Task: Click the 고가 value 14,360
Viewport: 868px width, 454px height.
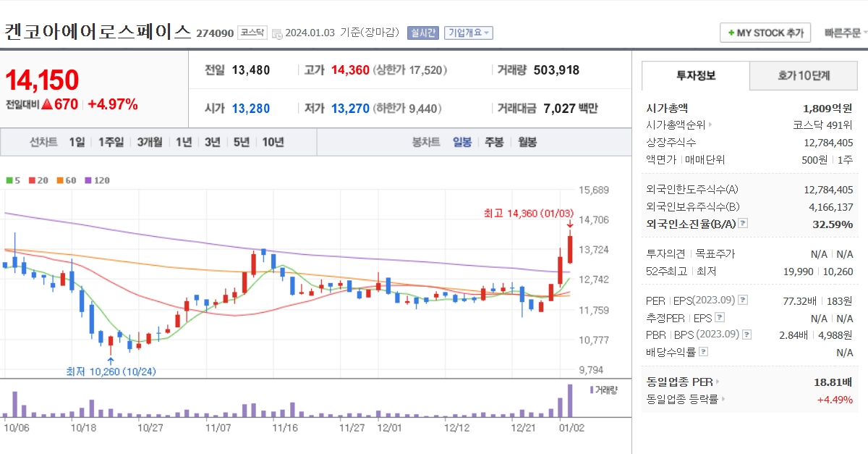Action: coord(350,70)
